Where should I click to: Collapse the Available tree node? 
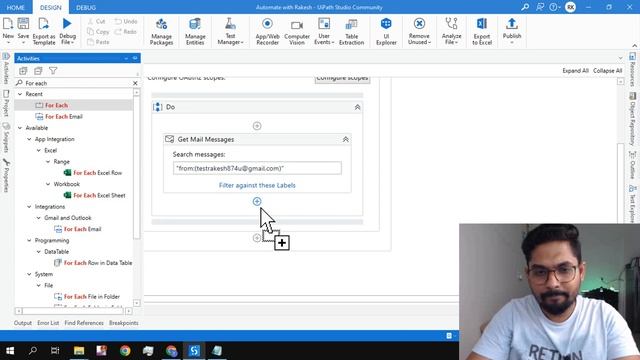click(x=20, y=128)
